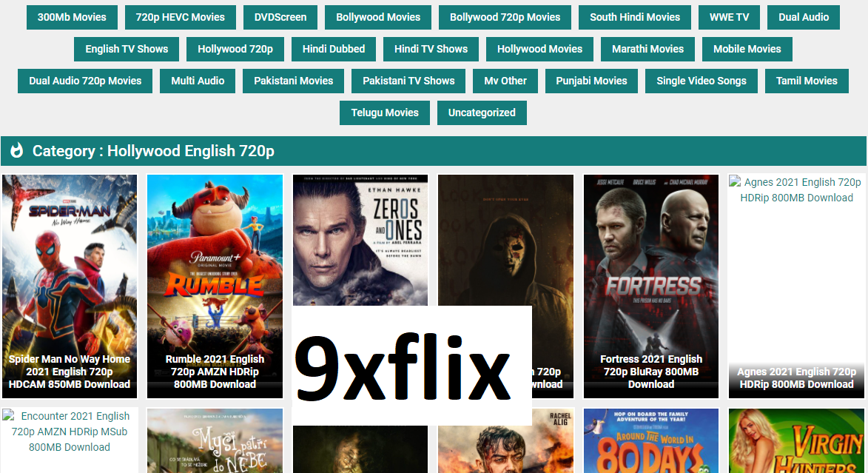Click the broken image icon for Agnes
868x473 pixels.
(x=735, y=181)
